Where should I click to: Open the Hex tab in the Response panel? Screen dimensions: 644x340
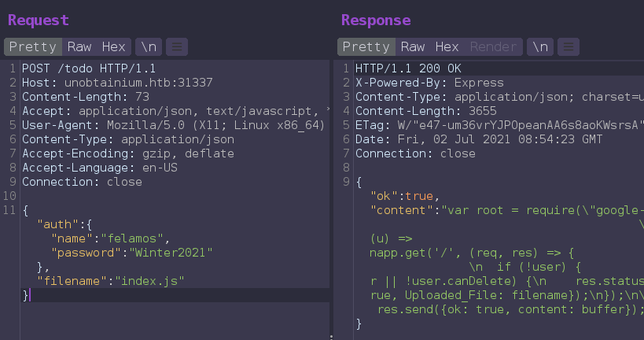[x=447, y=46]
